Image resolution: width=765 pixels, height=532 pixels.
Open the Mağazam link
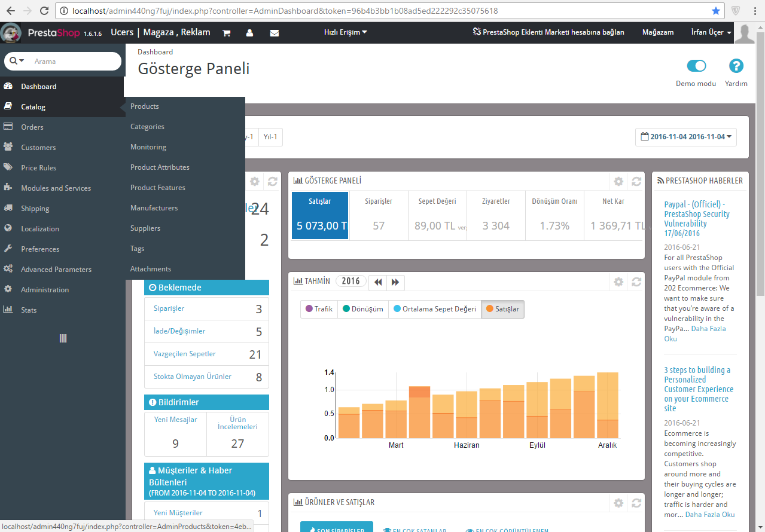tap(658, 32)
